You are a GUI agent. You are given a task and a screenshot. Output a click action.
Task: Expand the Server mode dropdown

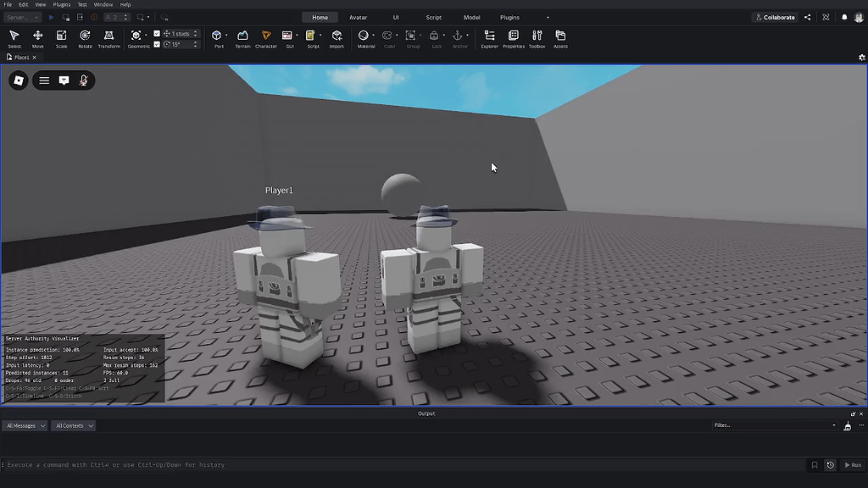pyautogui.click(x=22, y=17)
